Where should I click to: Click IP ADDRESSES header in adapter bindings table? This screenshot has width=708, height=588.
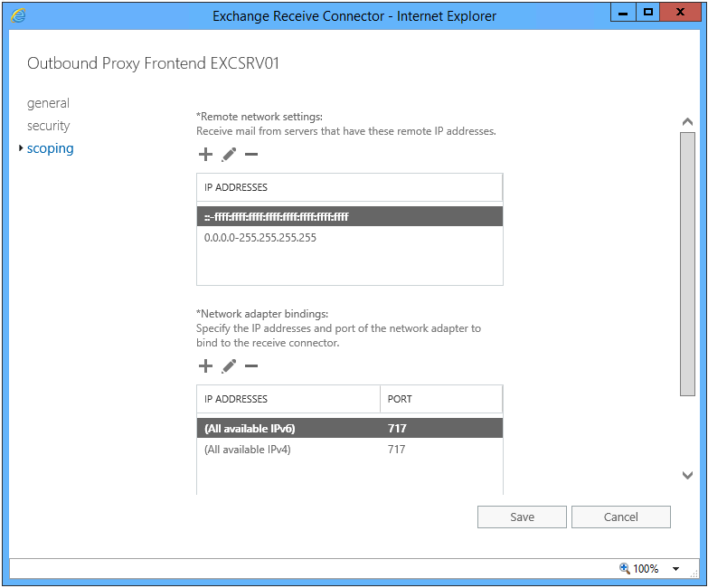click(288, 399)
